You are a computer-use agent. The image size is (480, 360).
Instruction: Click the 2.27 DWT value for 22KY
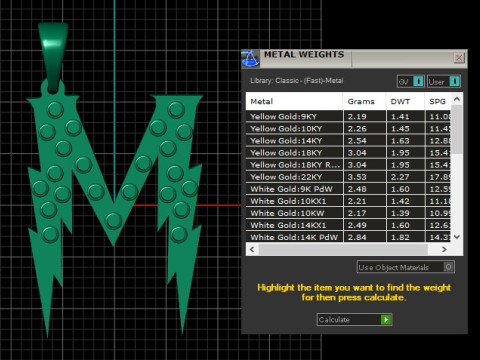click(x=400, y=177)
